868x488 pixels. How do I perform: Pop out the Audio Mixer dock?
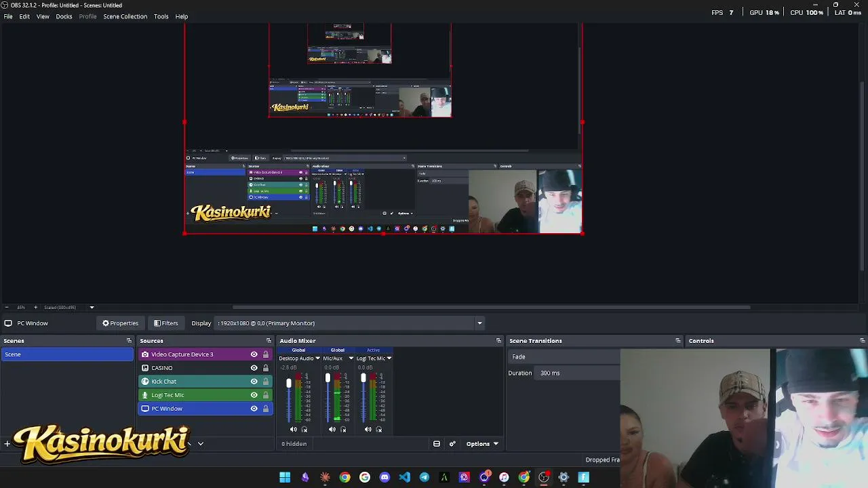point(498,341)
